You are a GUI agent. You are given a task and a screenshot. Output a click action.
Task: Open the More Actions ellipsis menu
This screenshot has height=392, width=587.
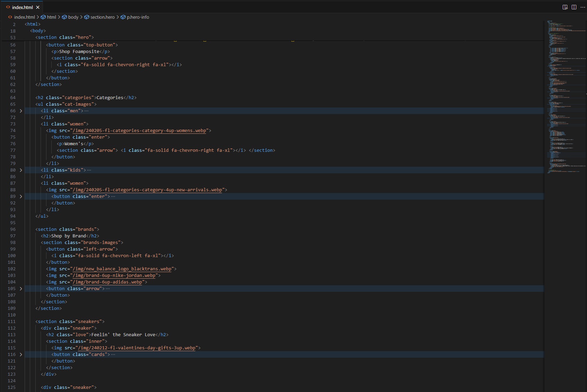582,7
